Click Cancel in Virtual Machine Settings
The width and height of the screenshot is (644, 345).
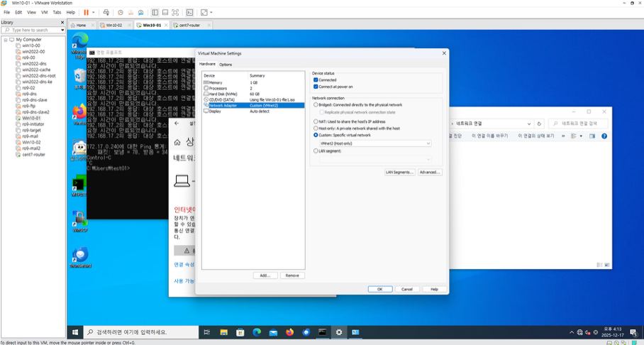(x=407, y=290)
